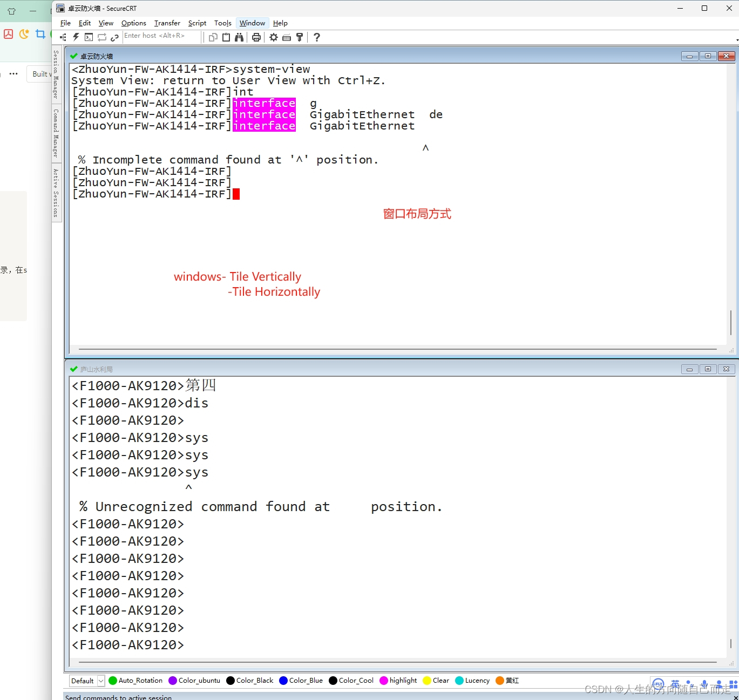The height and width of the screenshot is (700, 739).
Task: Click the Clear button in button bar
Action: tap(436, 681)
